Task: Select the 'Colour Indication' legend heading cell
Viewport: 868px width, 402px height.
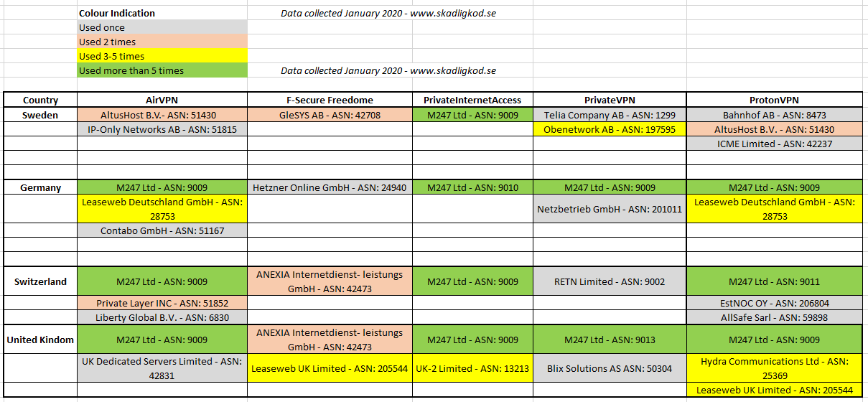Action: [x=162, y=13]
